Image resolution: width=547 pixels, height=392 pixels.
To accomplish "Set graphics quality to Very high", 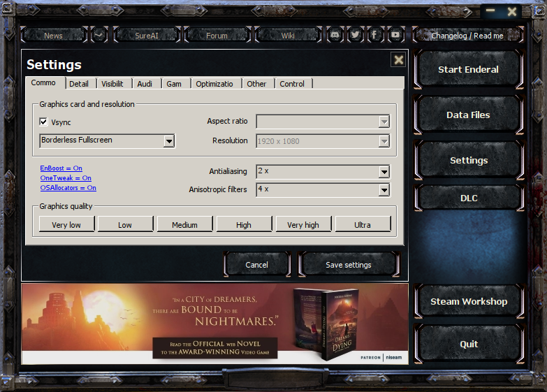I will tap(303, 224).
